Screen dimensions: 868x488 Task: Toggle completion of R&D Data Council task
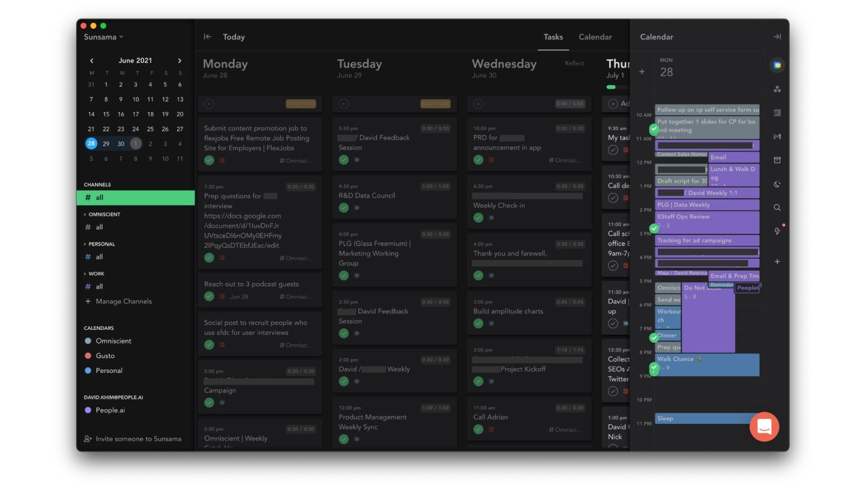344,208
